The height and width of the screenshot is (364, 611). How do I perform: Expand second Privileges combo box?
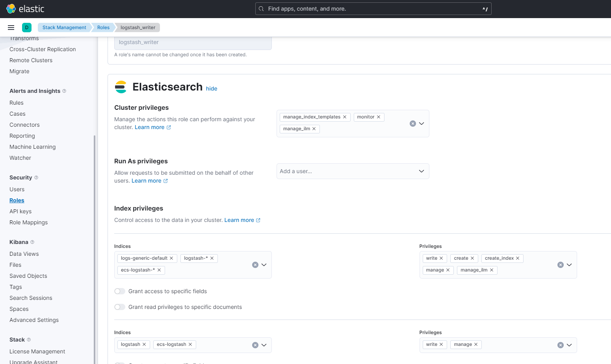coord(569,345)
